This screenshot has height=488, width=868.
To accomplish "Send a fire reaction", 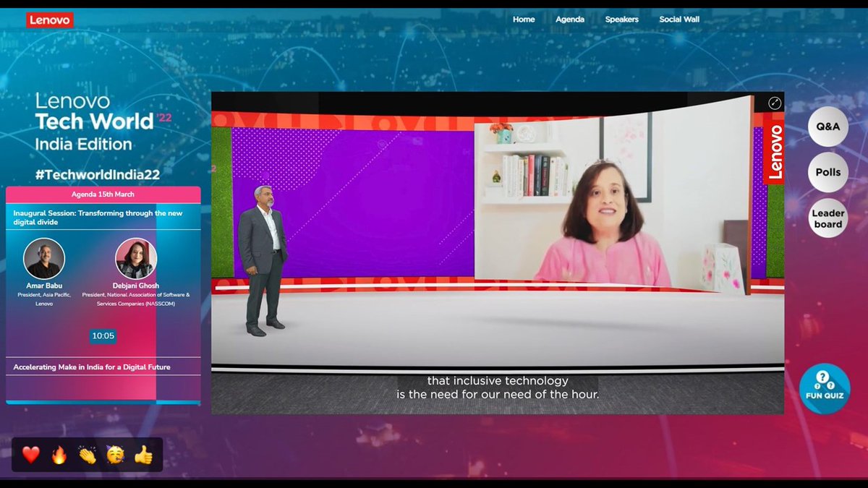I will coord(59,455).
